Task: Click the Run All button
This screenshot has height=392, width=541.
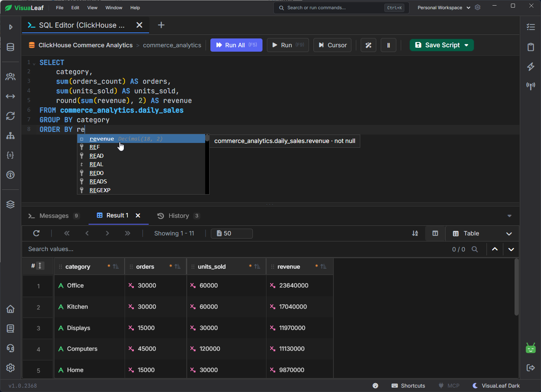Action: pos(236,45)
